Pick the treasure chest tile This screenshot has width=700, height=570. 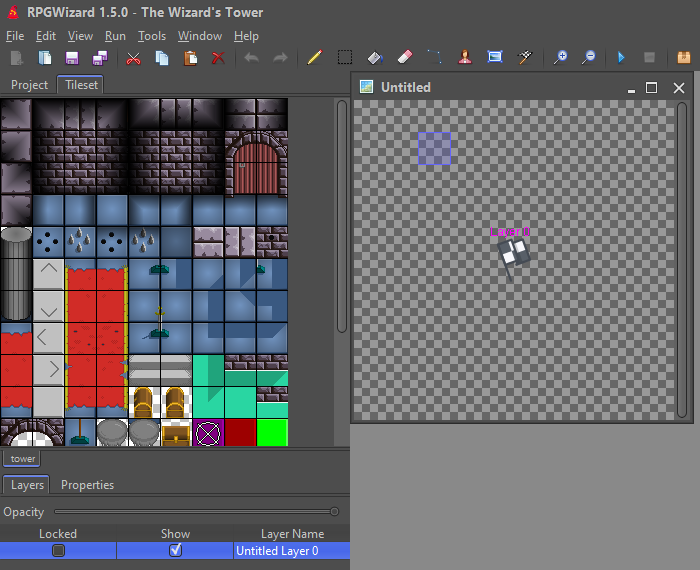(x=176, y=432)
